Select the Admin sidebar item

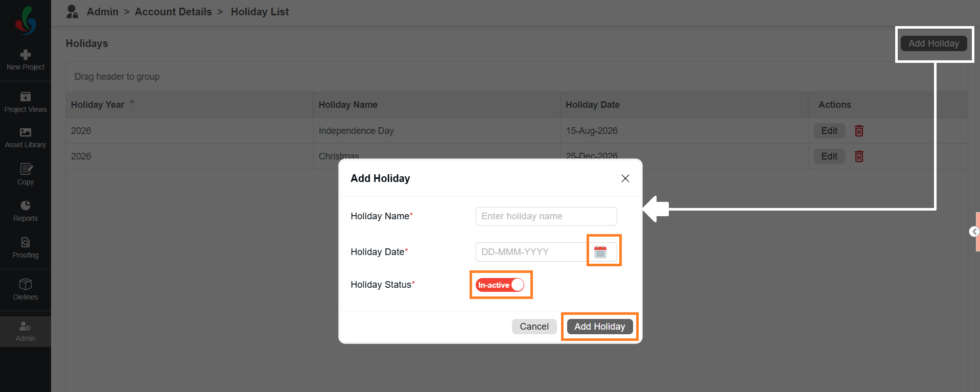click(x=26, y=332)
